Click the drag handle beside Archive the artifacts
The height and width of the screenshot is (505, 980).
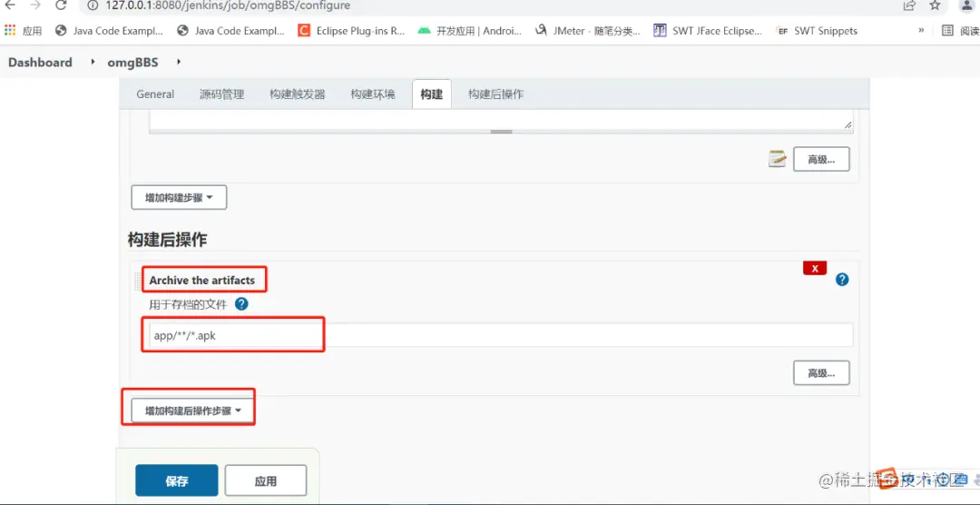pos(138,281)
